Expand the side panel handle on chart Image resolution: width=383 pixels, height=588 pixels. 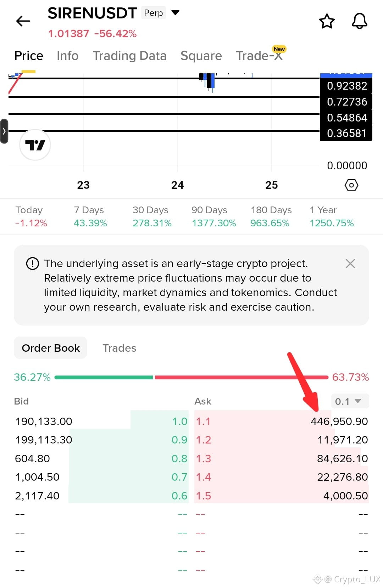(4, 131)
